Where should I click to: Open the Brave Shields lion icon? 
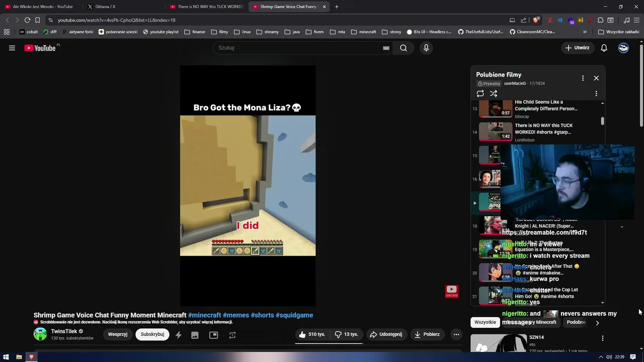click(536, 20)
